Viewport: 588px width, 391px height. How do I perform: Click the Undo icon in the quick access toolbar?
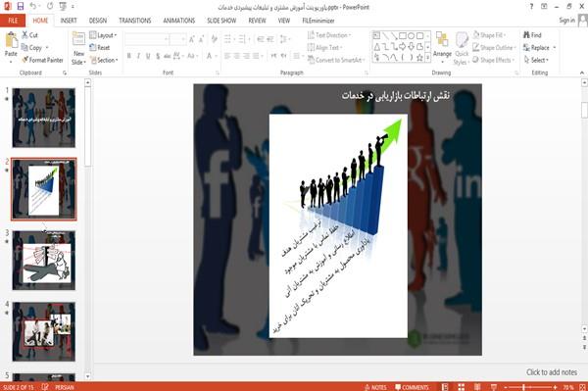[33, 7]
